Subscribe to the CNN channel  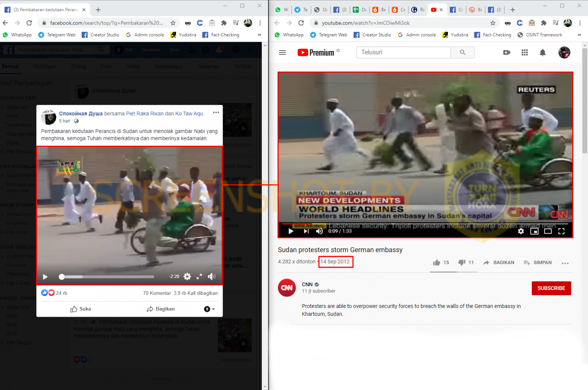[x=551, y=288]
